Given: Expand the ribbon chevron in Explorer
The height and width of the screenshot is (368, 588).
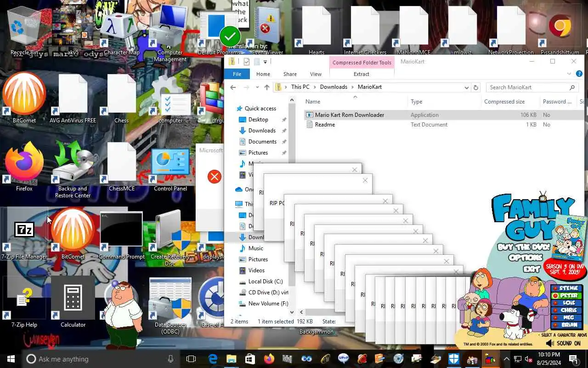Looking at the screenshot, I should (569, 74).
